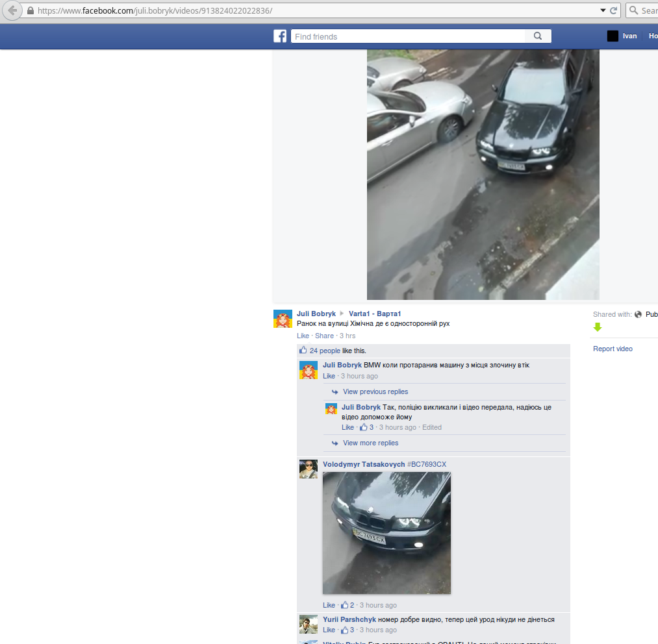The width and height of the screenshot is (658, 644).
Task: Open Juli Bobryk's name in the BMW comment
Action: tap(342, 365)
